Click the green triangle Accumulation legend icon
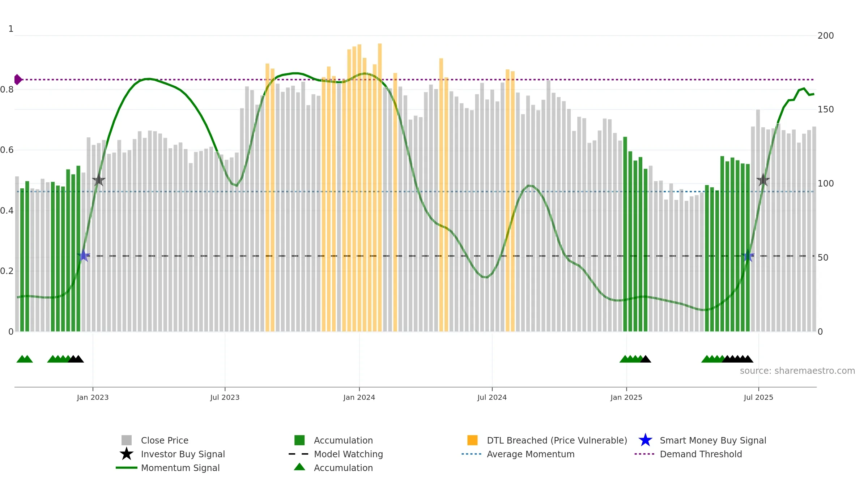This screenshot has height=488, width=868. [299, 467]
